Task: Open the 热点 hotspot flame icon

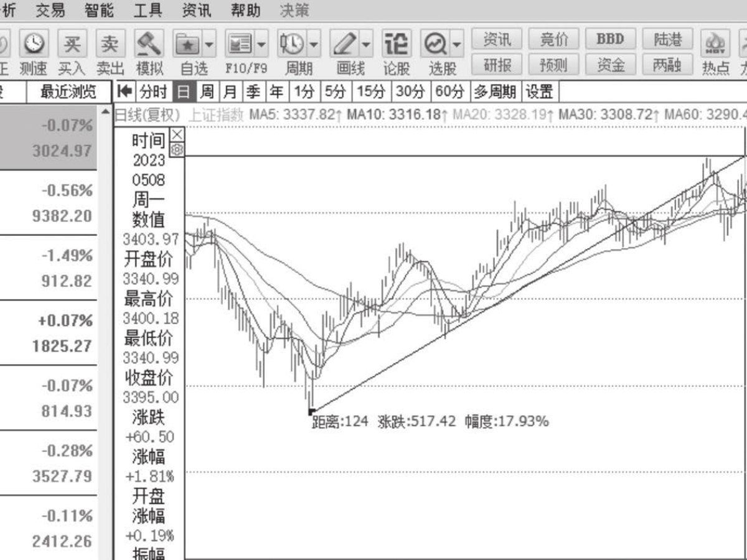Action: pos(716,45)
